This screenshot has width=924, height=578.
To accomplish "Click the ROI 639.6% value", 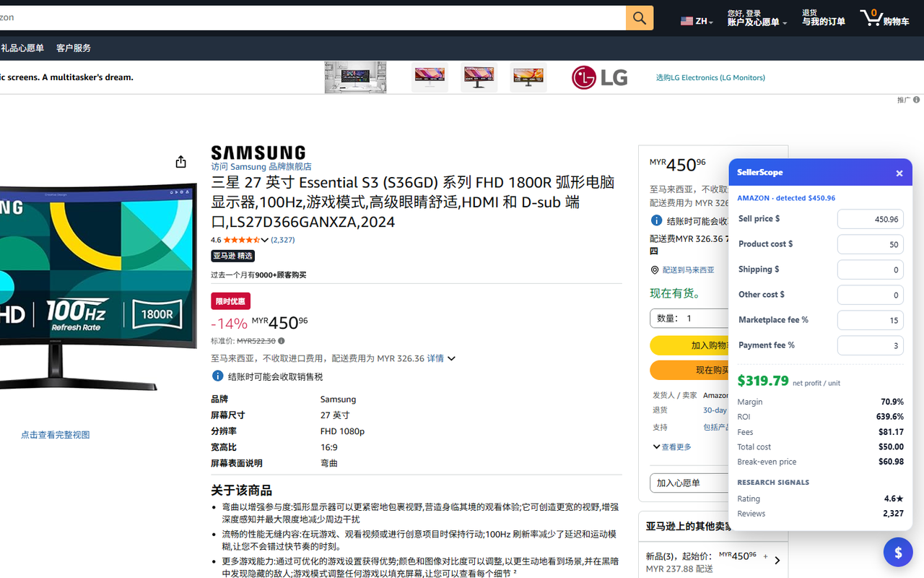I will [890, 417].
